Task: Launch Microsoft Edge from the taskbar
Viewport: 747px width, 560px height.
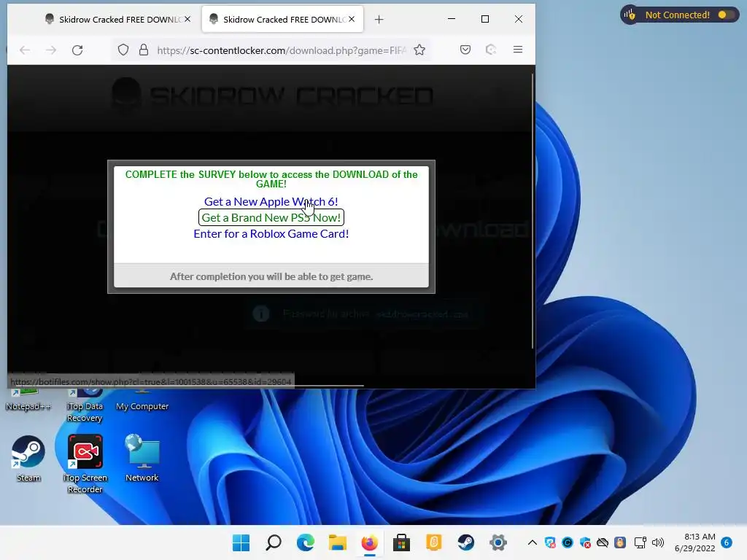Action: [x=306, y=542]
